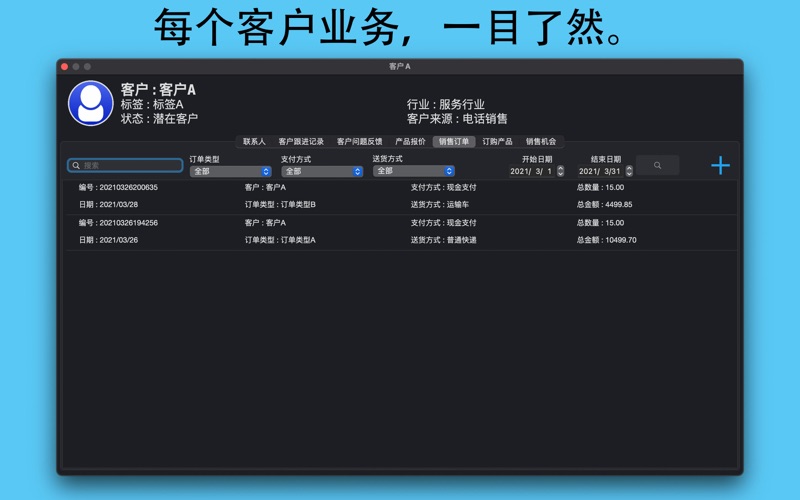
Task: Click the red close window button
Action: click(65, 67)
